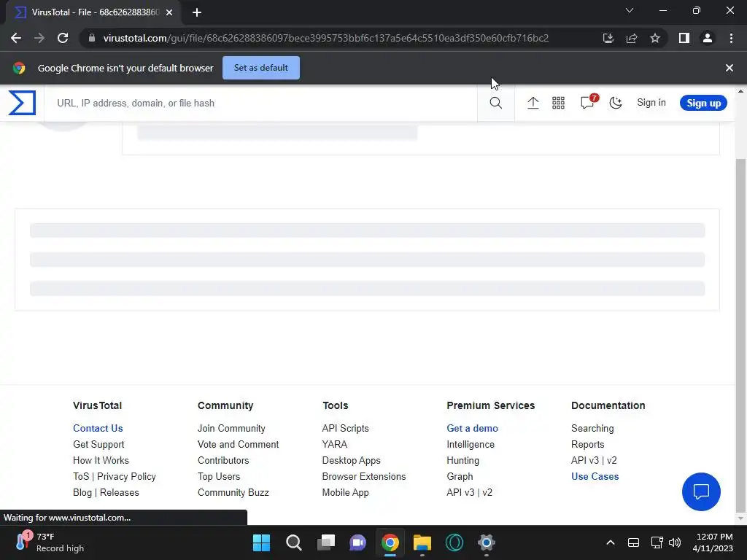The width and height of the screenshot is (747, 560).
Task: Open Task View on taskbar
Action: click(326, 542)
